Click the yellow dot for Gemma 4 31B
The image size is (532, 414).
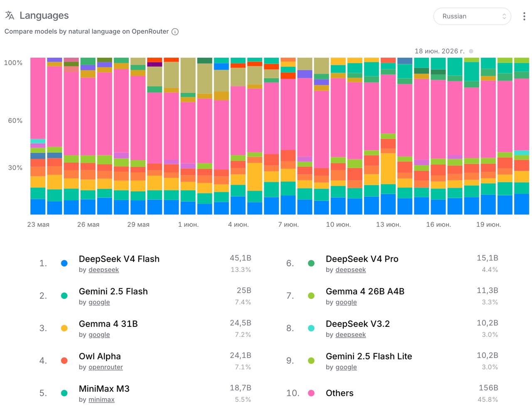click(64, 328)
